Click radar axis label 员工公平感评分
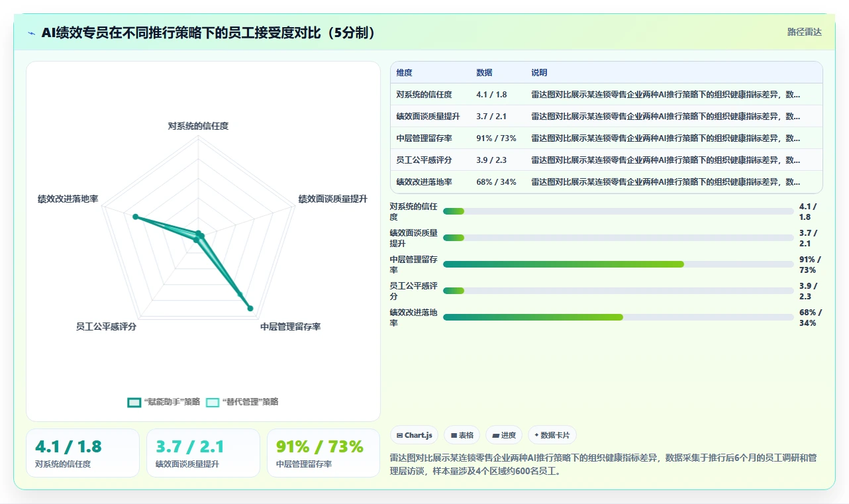The image size is (849, 504). (x=106, y=327)
